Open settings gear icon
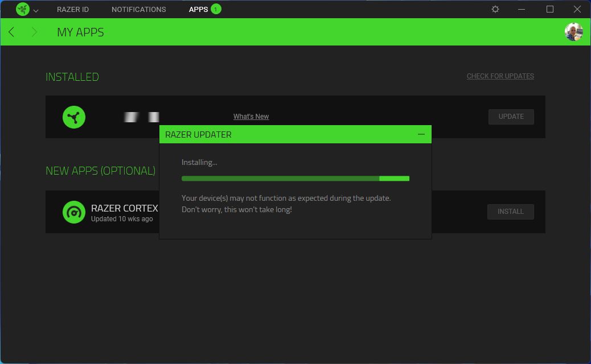The image size is (591, 364). coord(495,9)
